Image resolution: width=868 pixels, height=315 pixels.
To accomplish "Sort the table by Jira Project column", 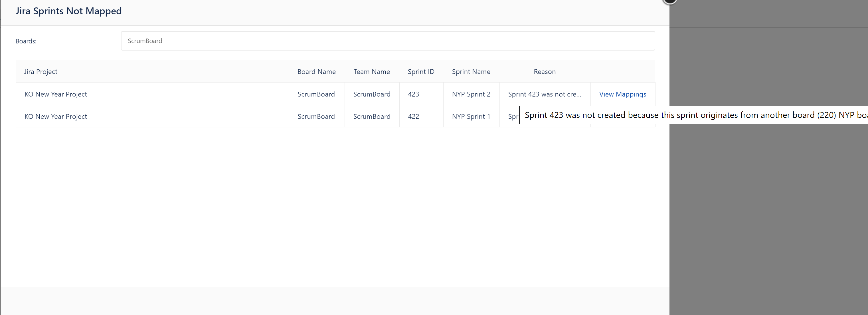I will pos(41,71).
